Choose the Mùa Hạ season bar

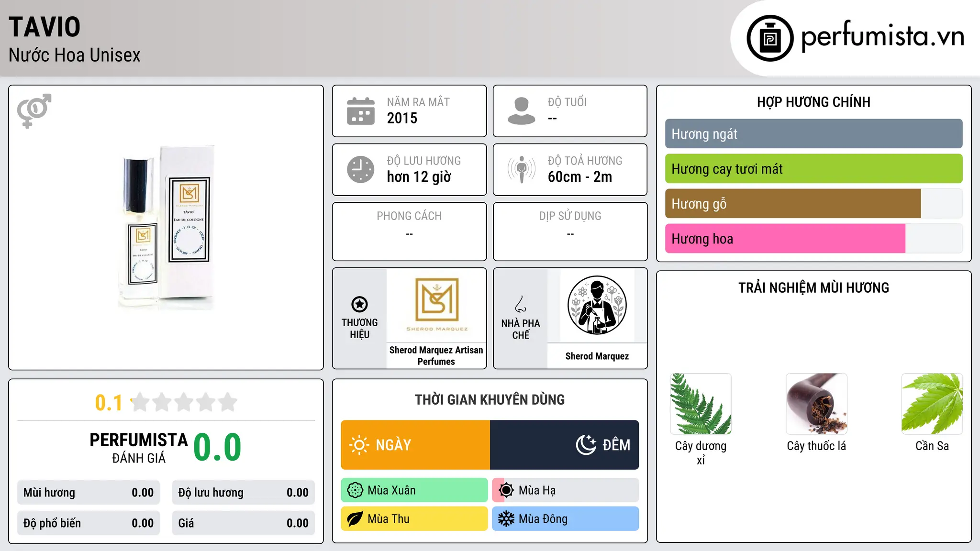tap(566, 490)
